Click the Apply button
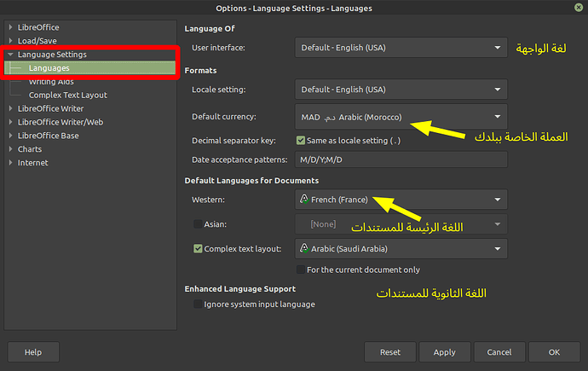This screenshot has height=371, width=588. (x=444, y=351)
